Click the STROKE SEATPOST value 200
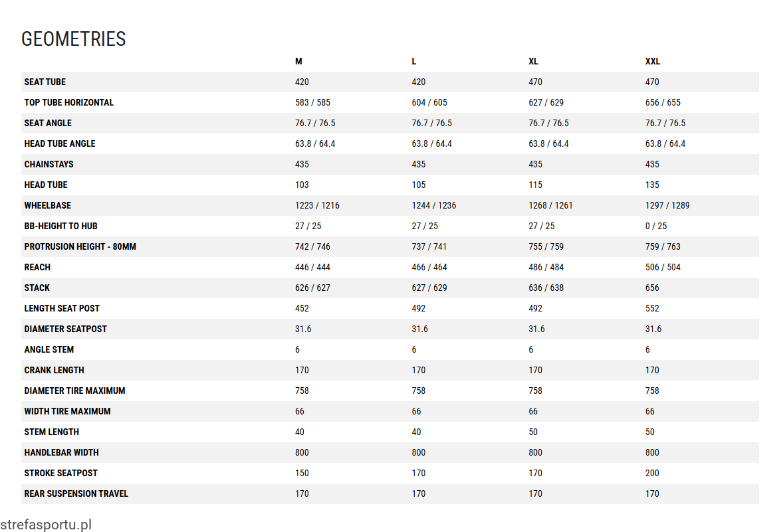The width and height of the screenshot is (783, 532). coord(652,473)
